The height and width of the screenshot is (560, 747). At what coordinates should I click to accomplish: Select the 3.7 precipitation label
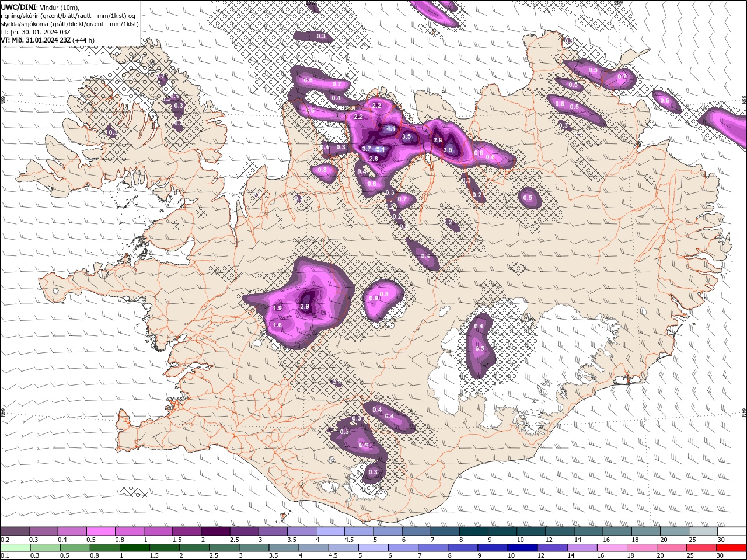tap(367, 149)
